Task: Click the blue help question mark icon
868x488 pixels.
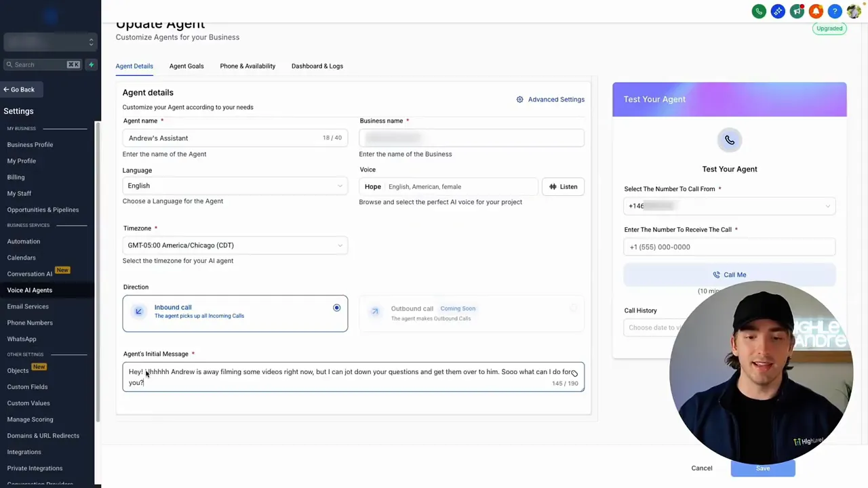Action: pos(835,12)
